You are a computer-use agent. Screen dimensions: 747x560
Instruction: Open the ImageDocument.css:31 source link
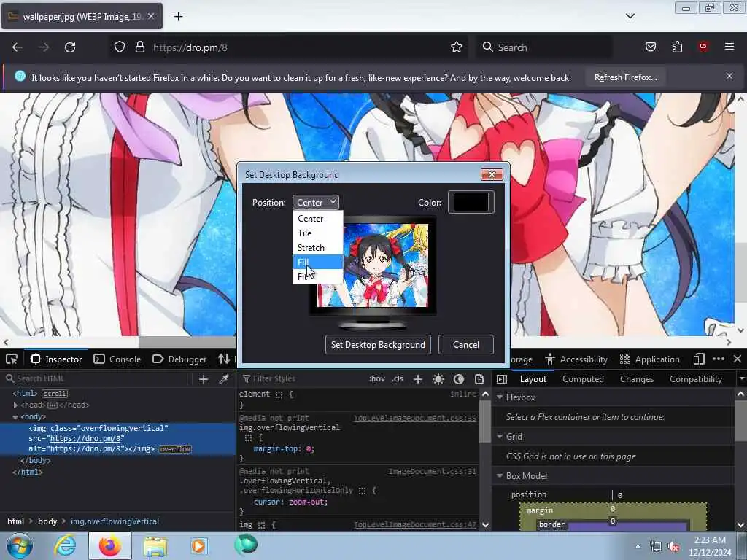[432, 472]
